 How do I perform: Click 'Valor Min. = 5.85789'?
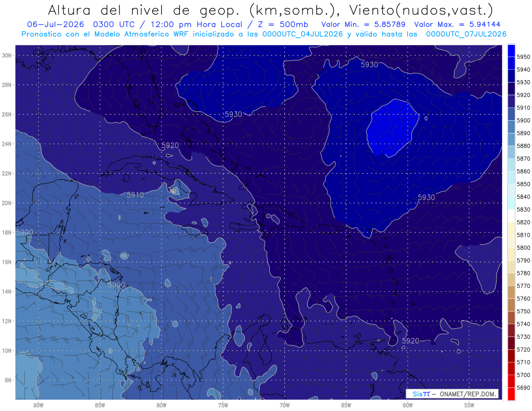point(364,24)
